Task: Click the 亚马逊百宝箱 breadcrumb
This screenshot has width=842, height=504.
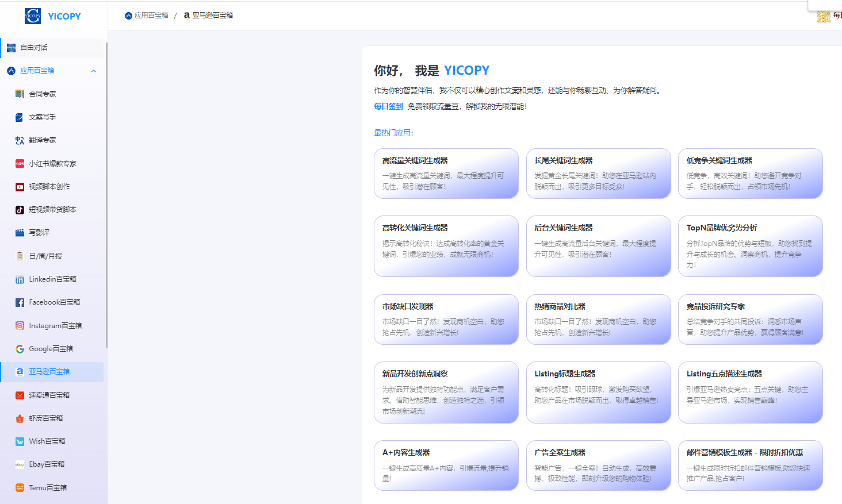Action: point(212,16)
